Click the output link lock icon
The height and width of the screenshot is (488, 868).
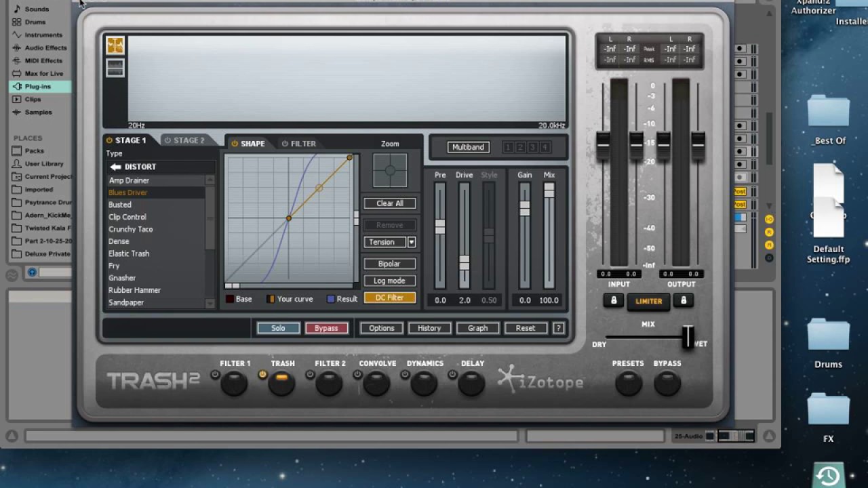click(683, 300)
